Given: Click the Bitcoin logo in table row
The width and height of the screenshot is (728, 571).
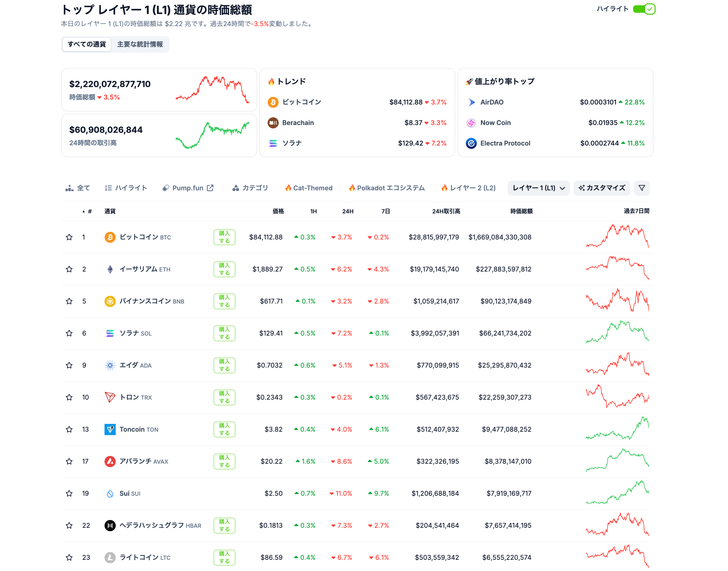Looking at the screenshot, I should (110, 237).
